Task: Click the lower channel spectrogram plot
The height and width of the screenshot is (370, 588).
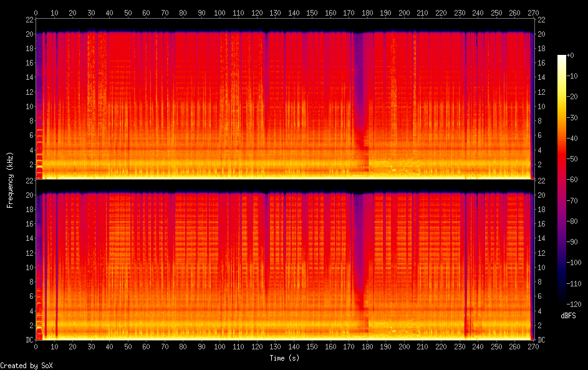Action: click(285, 260)
